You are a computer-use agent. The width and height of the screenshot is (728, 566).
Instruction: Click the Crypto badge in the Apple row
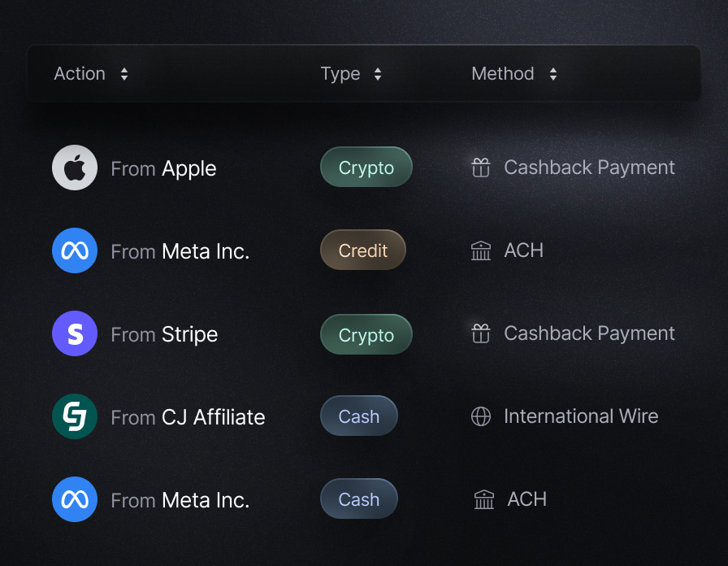pos(366,168)
